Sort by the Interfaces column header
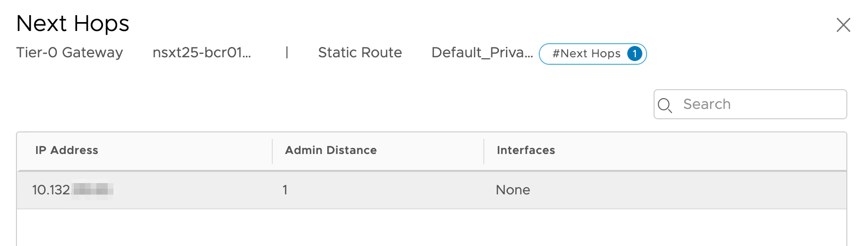The width and height of the screenshot is (868, 246). pyautogui.click(x=526, y=150)
